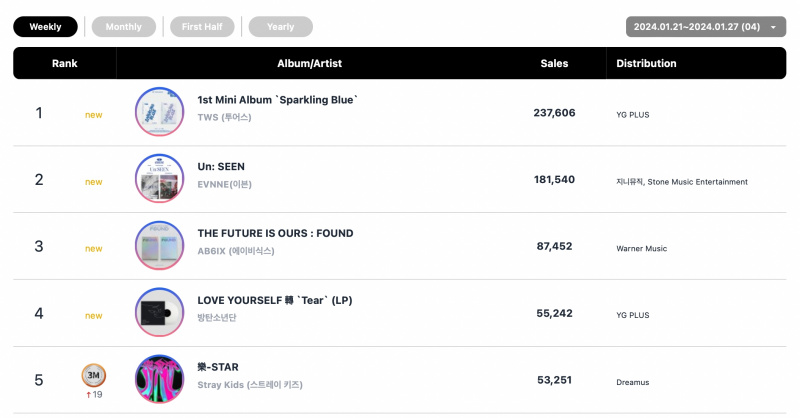Open TWS Sparkling Blue album cover
800x418 pixels.
(x=159, y=112)
